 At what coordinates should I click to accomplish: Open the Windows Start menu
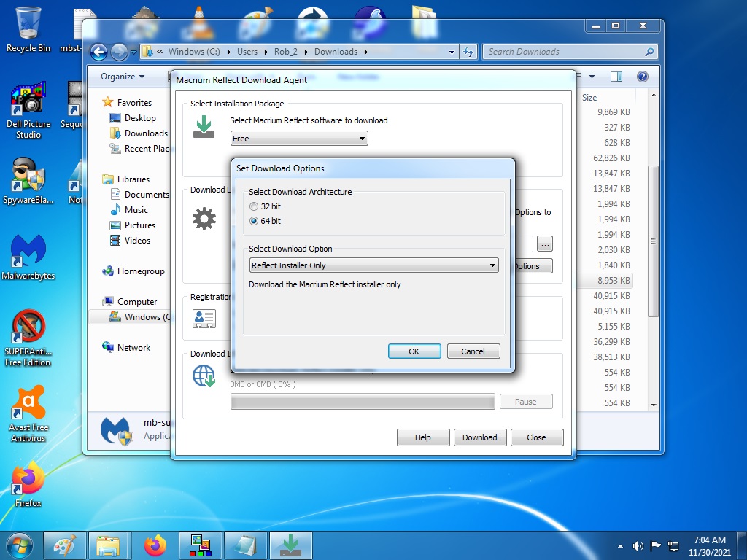[x=19, y=545]
